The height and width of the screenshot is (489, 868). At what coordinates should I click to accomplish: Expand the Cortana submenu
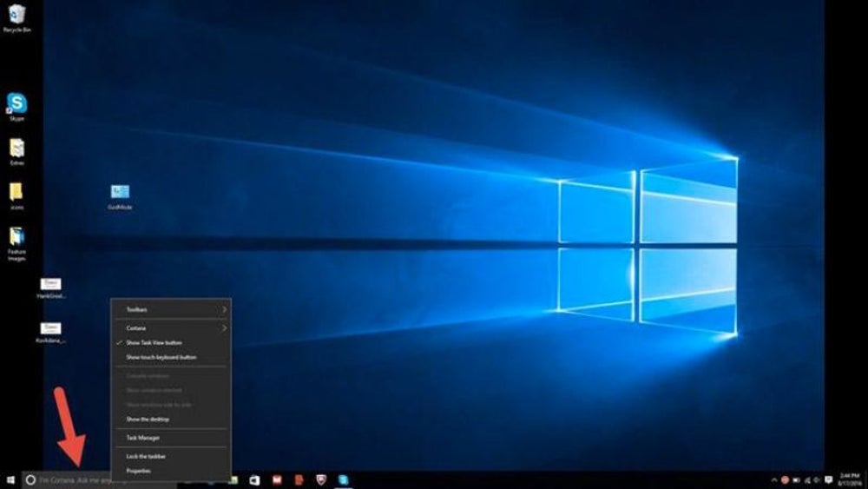[x=171, y=328]
